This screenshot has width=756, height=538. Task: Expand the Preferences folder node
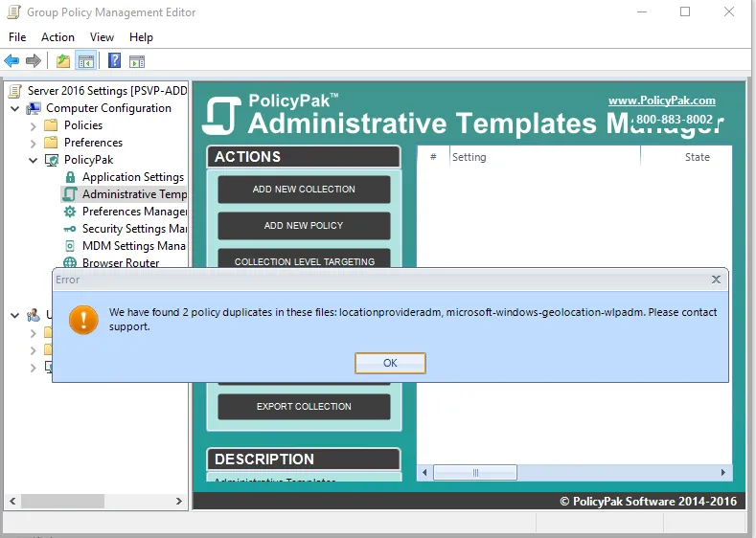(33, 143)
